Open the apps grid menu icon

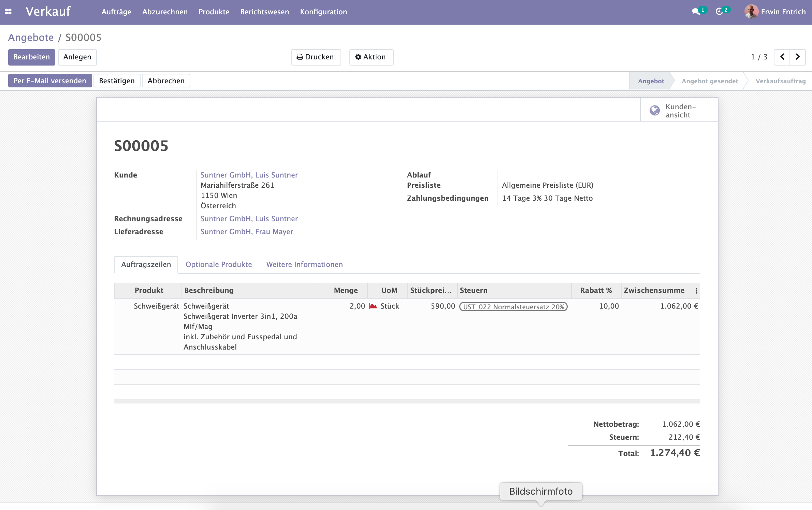pyautogui.click(x=8, y=12)
